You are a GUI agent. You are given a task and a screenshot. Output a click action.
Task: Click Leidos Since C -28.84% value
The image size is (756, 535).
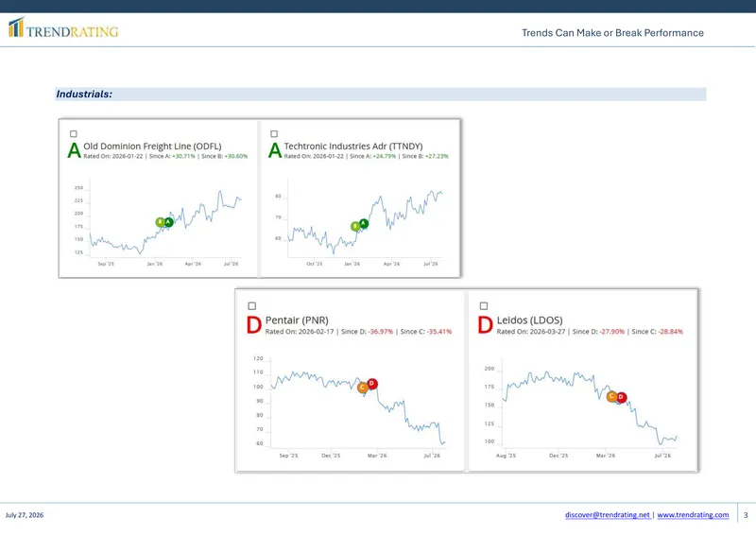pos(670,332)
